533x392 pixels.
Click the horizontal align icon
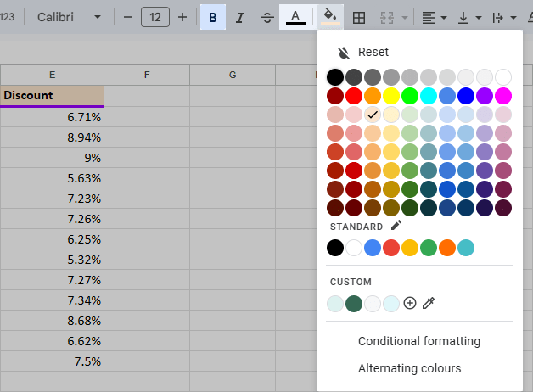coord(429,17)
